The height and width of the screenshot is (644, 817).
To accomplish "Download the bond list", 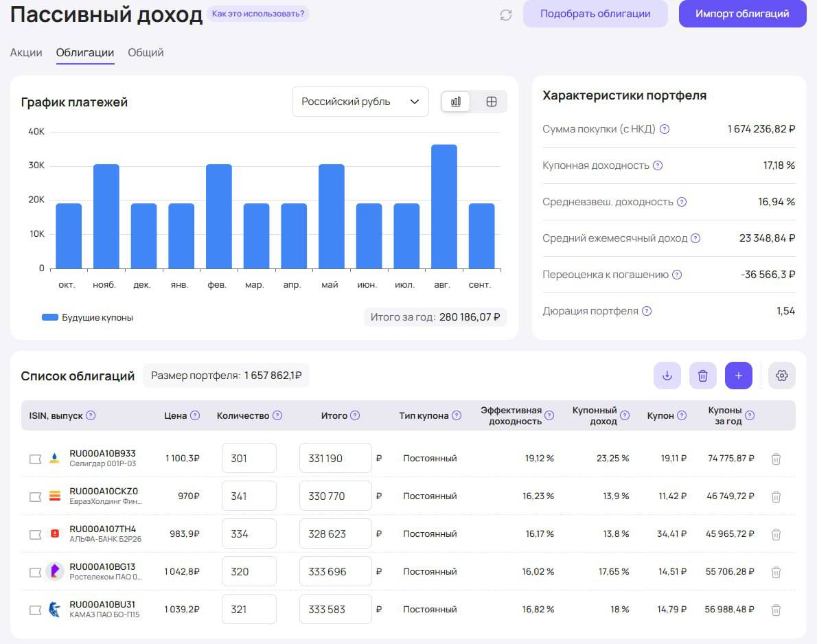I will 667,376.
